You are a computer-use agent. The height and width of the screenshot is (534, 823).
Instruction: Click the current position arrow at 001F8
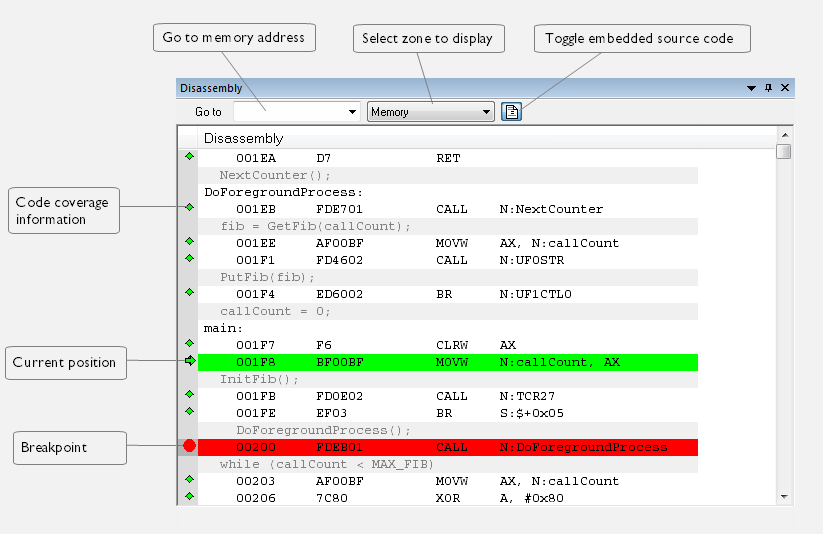[x=189, y=361]
